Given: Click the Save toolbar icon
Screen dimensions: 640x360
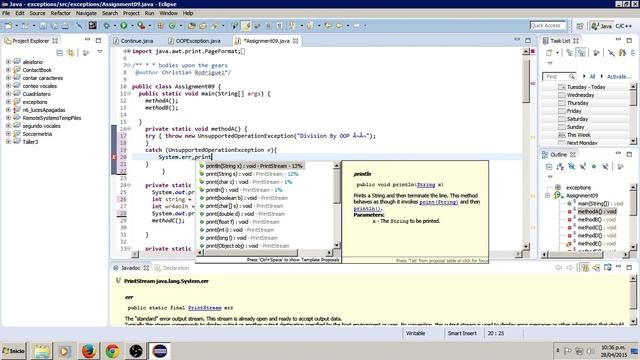Looking at the screenshot, I should [x=43, y=26].
